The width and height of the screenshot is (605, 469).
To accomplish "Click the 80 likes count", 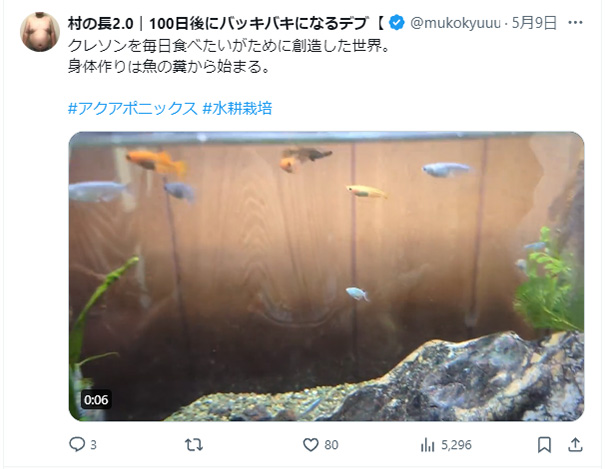I will tap(331, 445).
